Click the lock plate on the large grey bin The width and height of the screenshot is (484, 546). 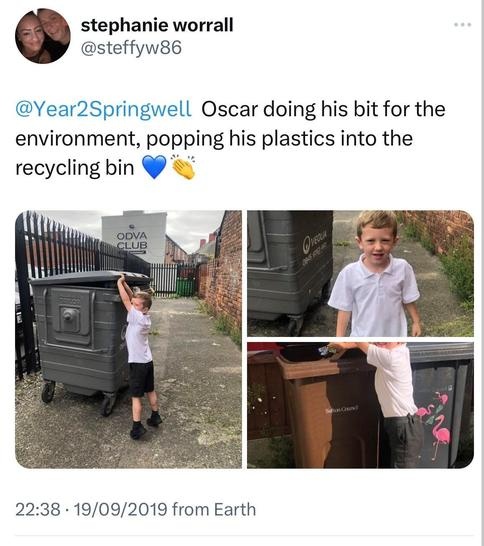click(69, 316)
